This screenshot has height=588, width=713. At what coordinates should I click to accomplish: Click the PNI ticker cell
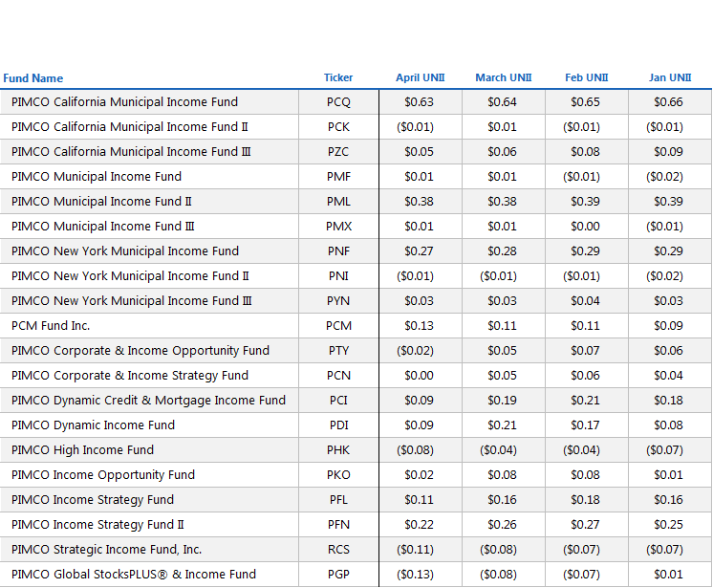pos(338,276)
